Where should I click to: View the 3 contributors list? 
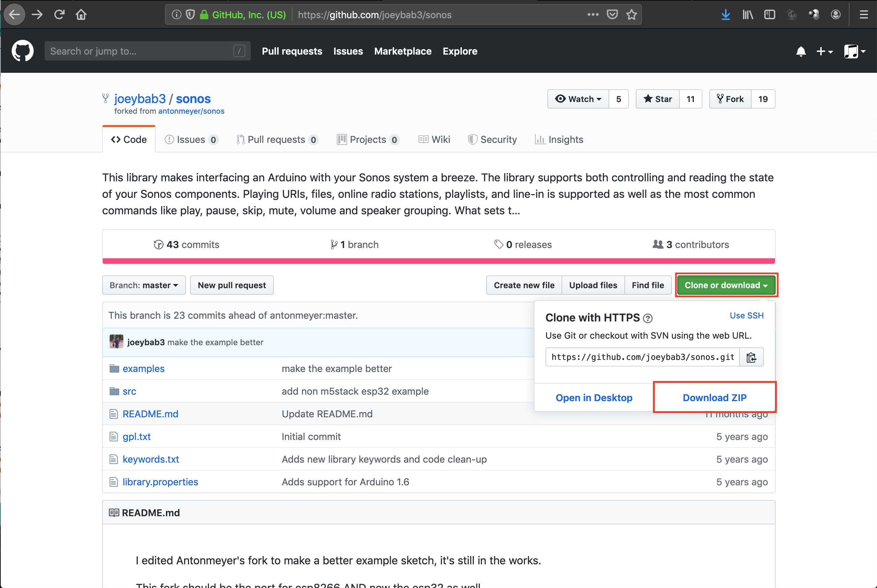(x=691, y=245)
